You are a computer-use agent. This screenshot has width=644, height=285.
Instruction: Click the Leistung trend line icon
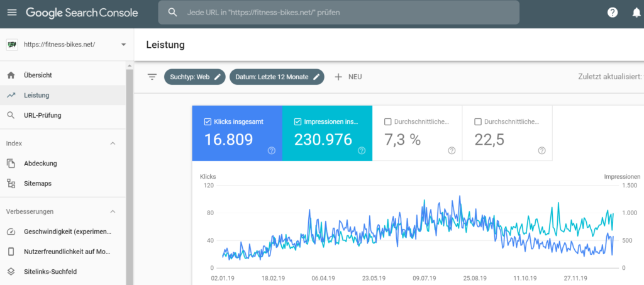(x=11, y=95)
